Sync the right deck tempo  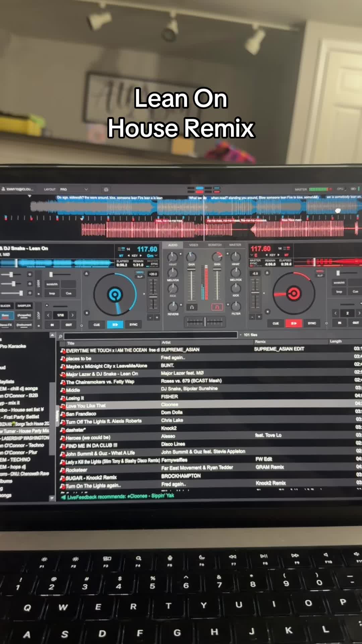coord(312,323)
